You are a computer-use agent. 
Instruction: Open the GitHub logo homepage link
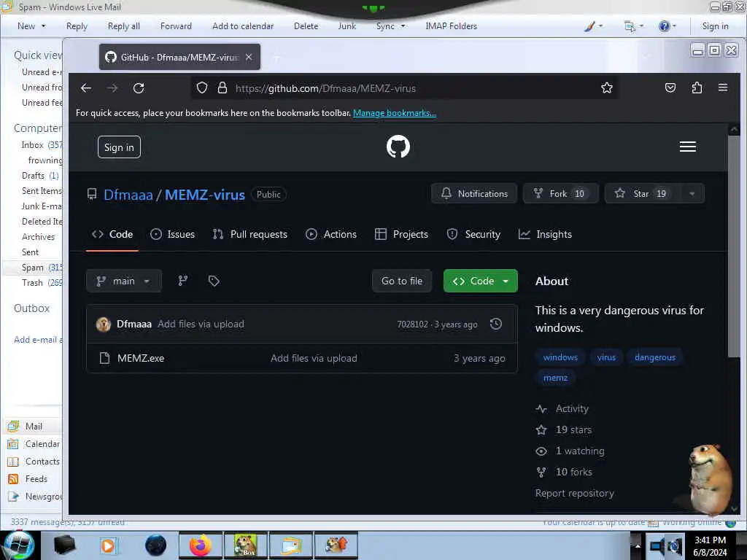(398, 147)
